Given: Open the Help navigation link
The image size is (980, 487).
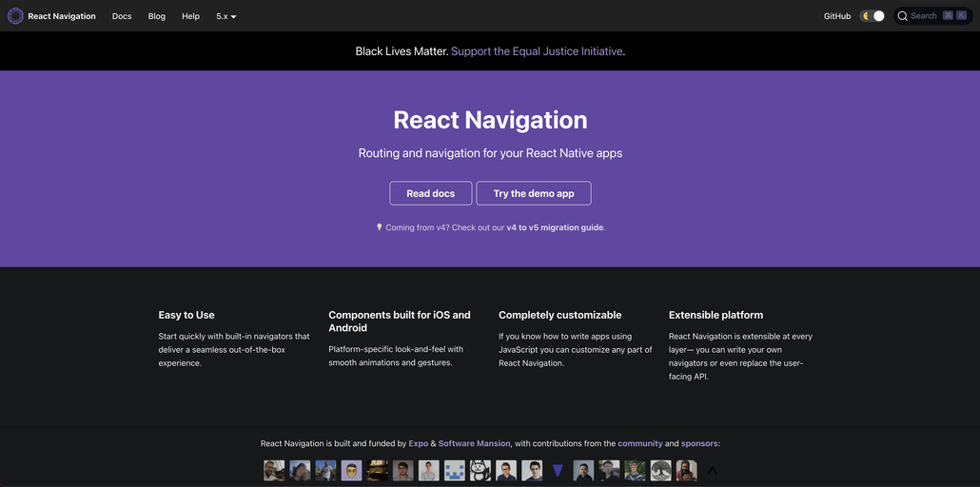Looking at the screenshot, I should (x=190, y=16).
